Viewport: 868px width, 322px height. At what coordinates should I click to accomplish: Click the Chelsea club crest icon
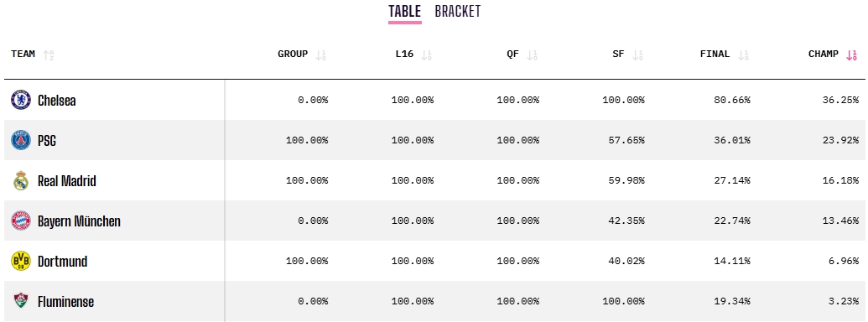21,100
